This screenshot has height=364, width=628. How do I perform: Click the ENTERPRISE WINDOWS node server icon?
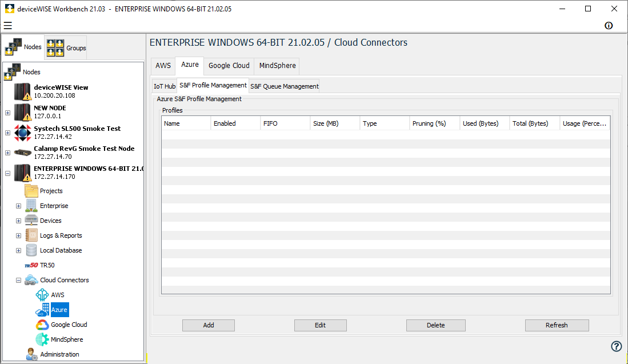pos(22,173)
